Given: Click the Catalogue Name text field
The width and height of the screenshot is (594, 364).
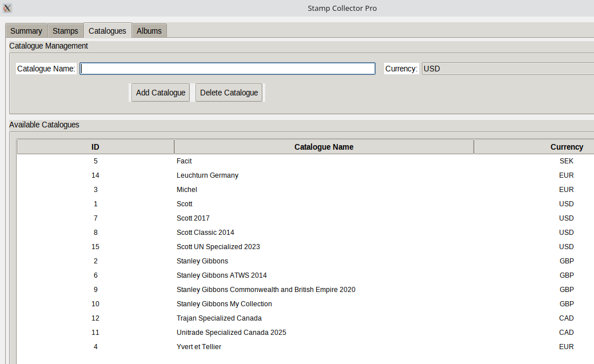Looking at the screenshot, I should tap(228, 69).
